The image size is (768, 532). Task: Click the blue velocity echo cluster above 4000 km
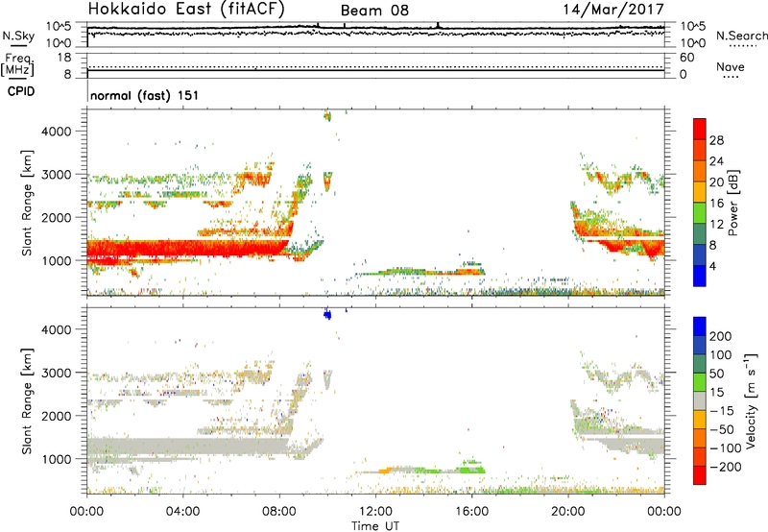pos(327,315)
